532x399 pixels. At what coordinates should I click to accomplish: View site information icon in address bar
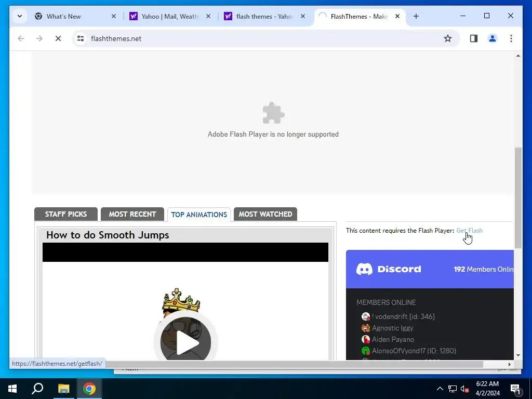tap(81, 38)
